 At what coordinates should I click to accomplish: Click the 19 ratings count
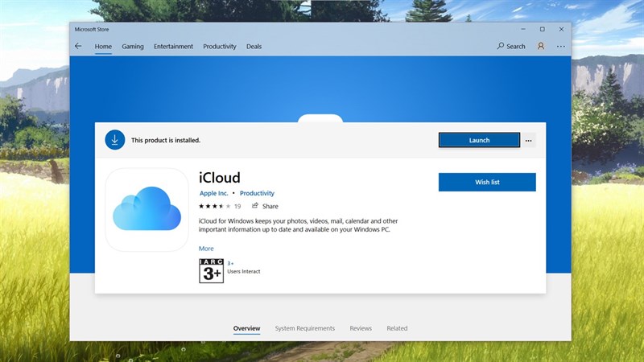click(x=237, y=206)
